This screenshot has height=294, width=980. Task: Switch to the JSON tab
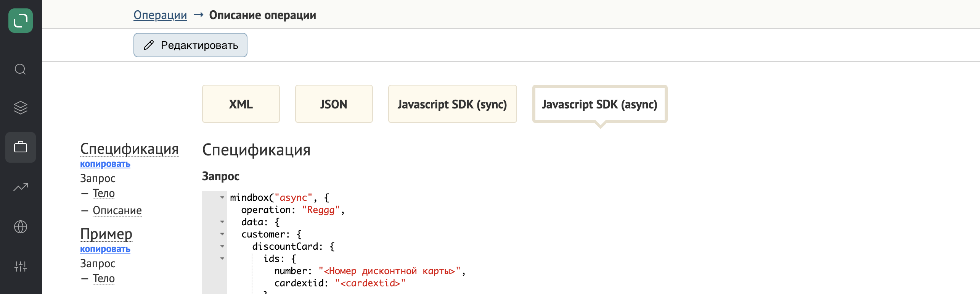pyautogui.click(x=334, y=104)
